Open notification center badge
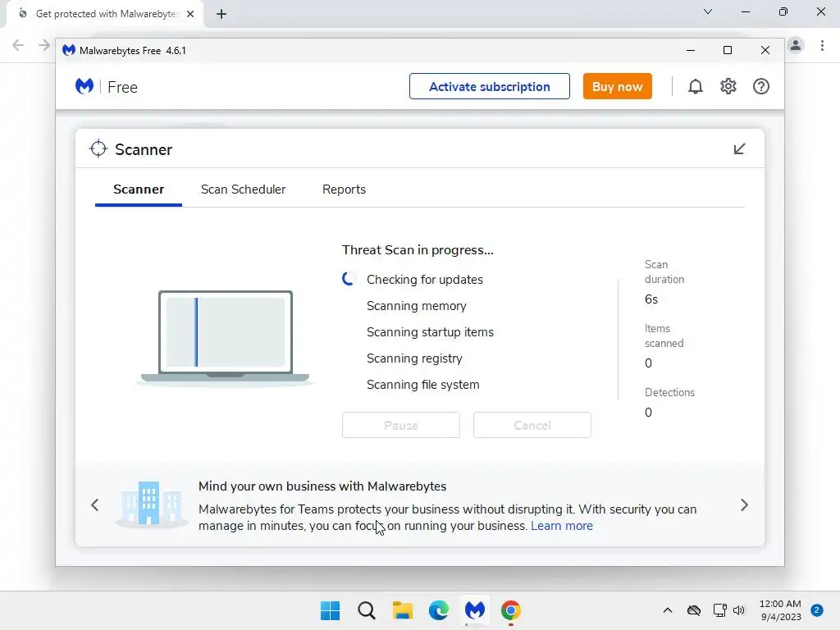Viewport: 840px width, 630px height. pyautogui.click(x=816, y=610)
